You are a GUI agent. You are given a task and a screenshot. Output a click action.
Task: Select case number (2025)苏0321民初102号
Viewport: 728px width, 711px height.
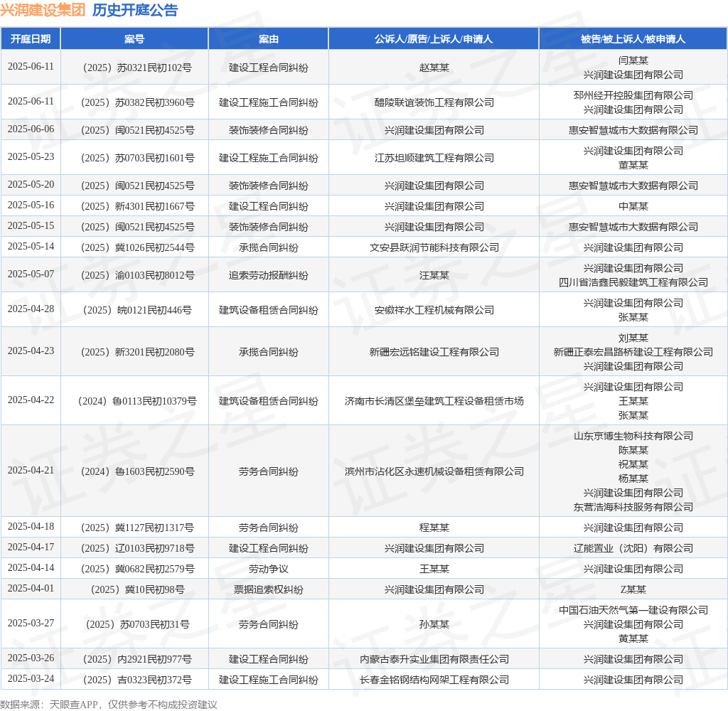134,68
